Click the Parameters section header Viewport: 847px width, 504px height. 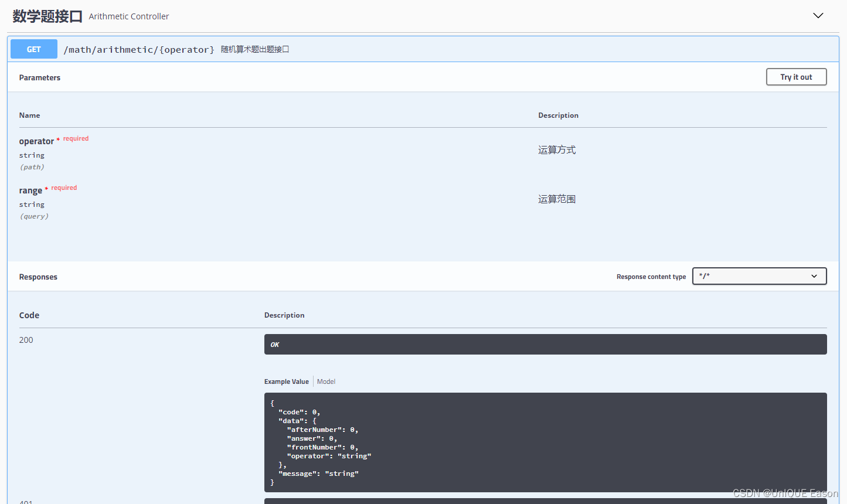point(39,77)
